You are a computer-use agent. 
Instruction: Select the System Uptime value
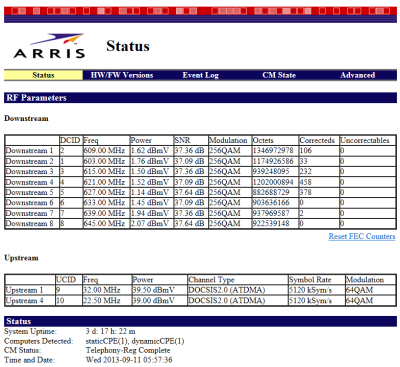click(111, 331)
